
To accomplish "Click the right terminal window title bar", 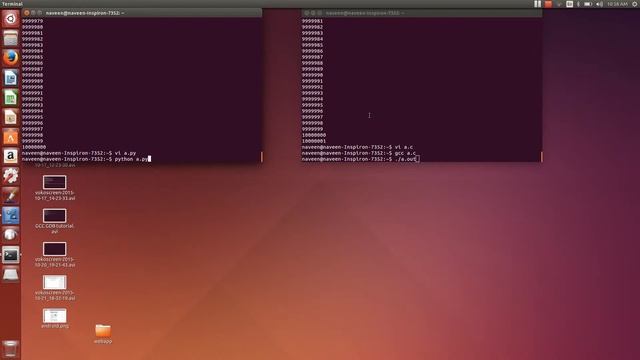I will tap(422, 13).
